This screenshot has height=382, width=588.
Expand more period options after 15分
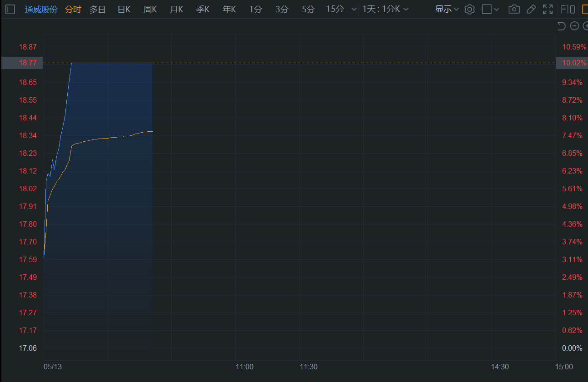[x=354, y=9]
